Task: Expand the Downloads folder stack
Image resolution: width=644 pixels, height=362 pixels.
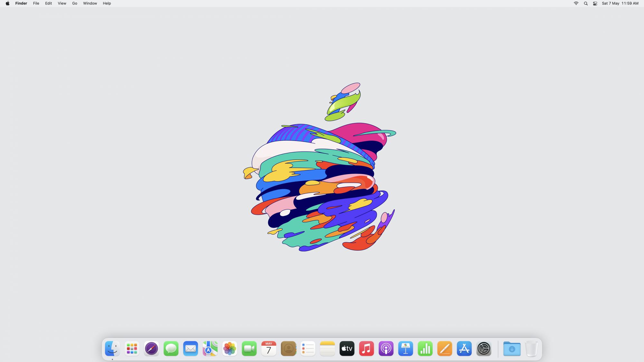Action: tap(512, 349)
